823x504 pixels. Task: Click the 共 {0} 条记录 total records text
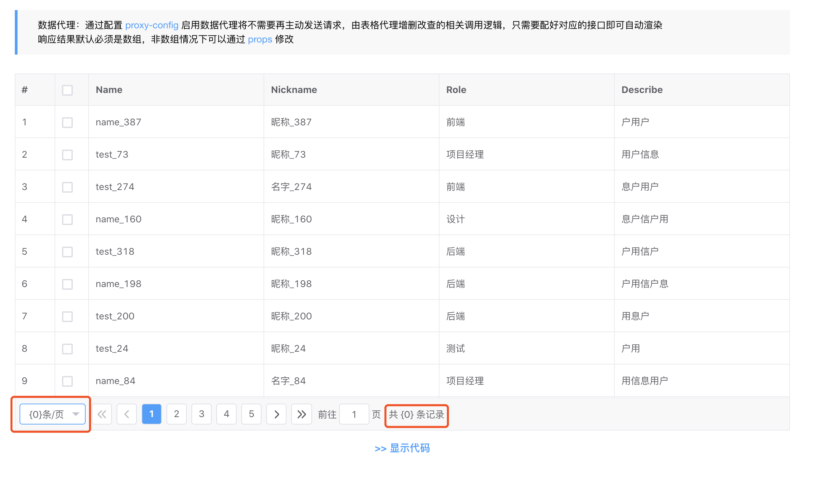(x=417, y=414)
